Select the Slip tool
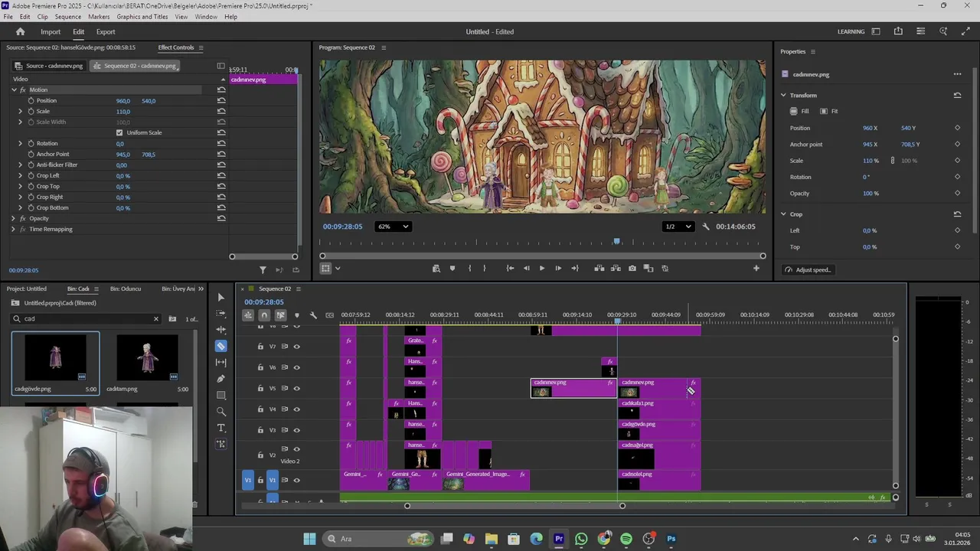Screen dimensions: 980x551 click(x=221, y=362)
